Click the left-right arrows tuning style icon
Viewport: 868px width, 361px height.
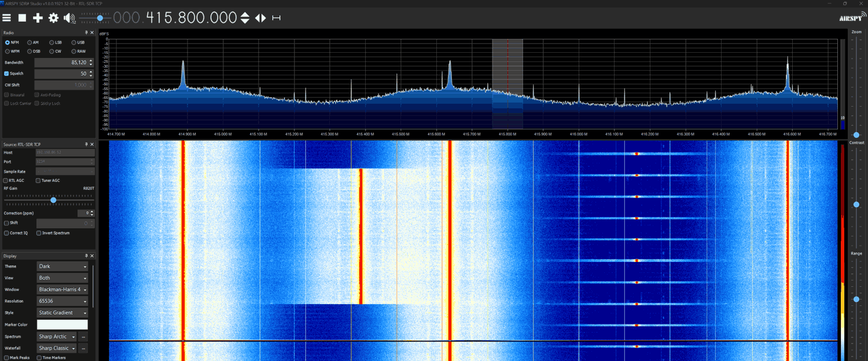pos(260,18)
